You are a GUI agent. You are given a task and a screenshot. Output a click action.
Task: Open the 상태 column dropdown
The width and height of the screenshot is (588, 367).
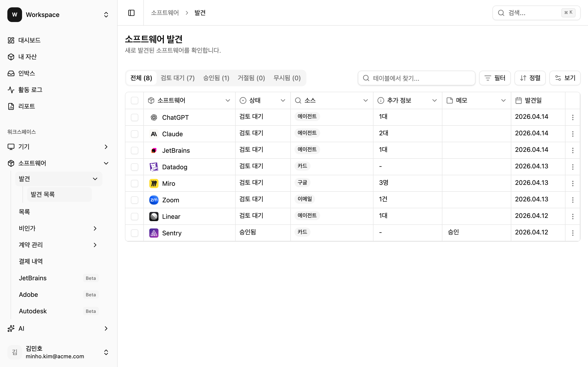click(x=283, y=100)
